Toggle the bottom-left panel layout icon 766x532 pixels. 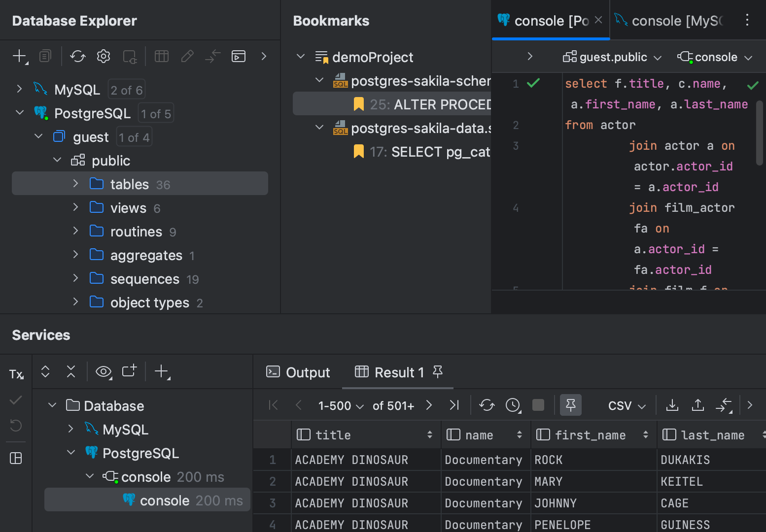tap(15, 458)
